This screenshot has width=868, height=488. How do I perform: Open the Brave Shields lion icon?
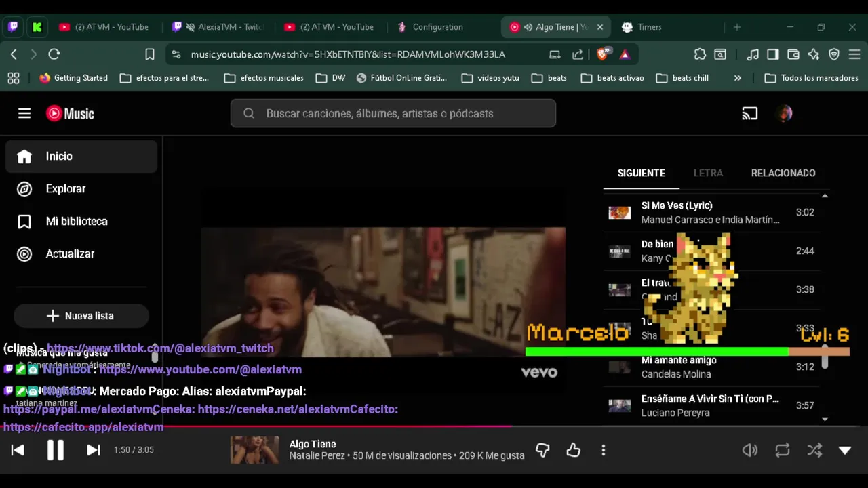click(x=603, y=54)
